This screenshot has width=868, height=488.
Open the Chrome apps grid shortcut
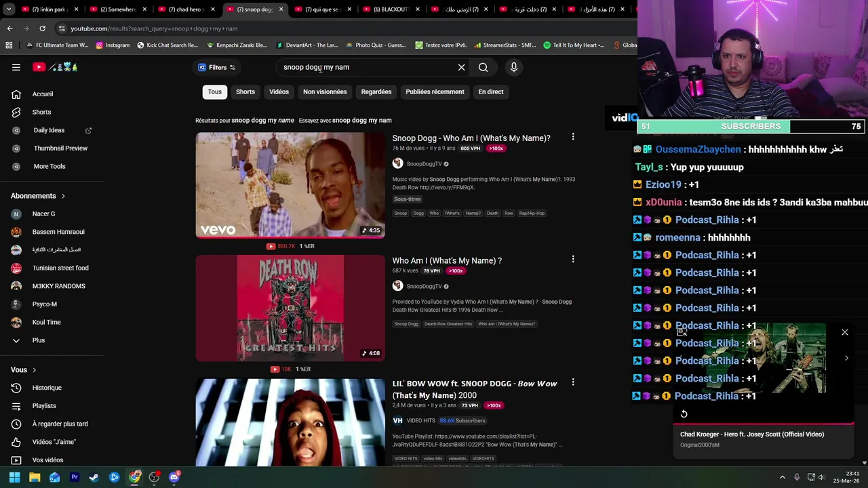[9, 45]
